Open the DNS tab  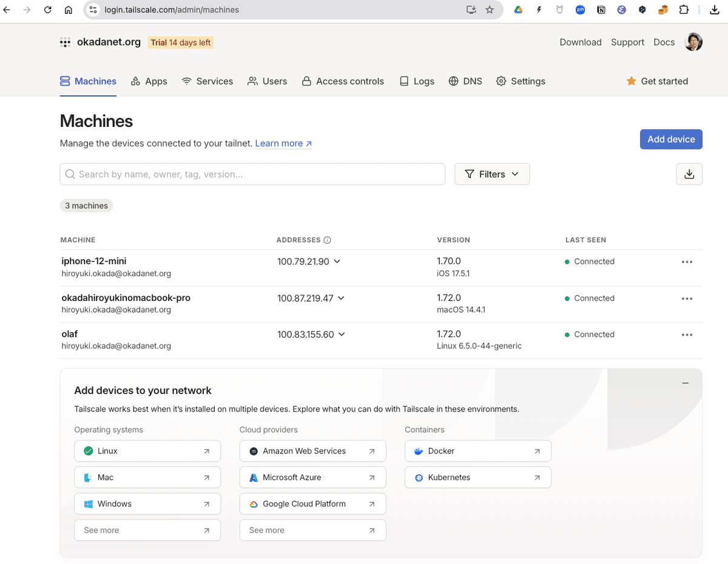465,81
